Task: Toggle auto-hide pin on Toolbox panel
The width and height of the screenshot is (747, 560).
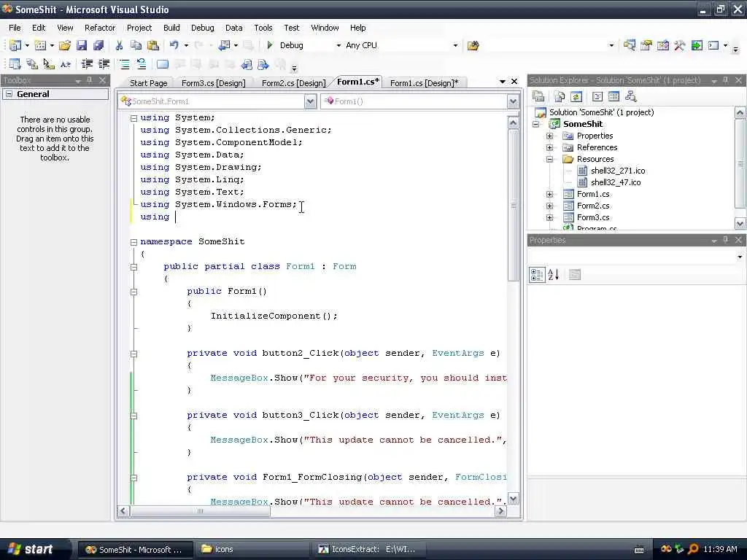Action: click(x=89, y=80)
